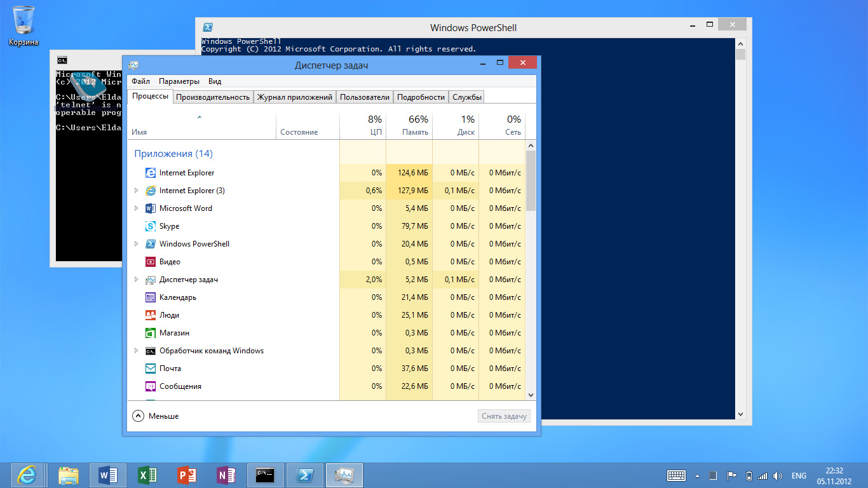Select the Люди app icon
The height and width of the screenshot is (488, 868).
pyautogui.click(x=151, y=315)
